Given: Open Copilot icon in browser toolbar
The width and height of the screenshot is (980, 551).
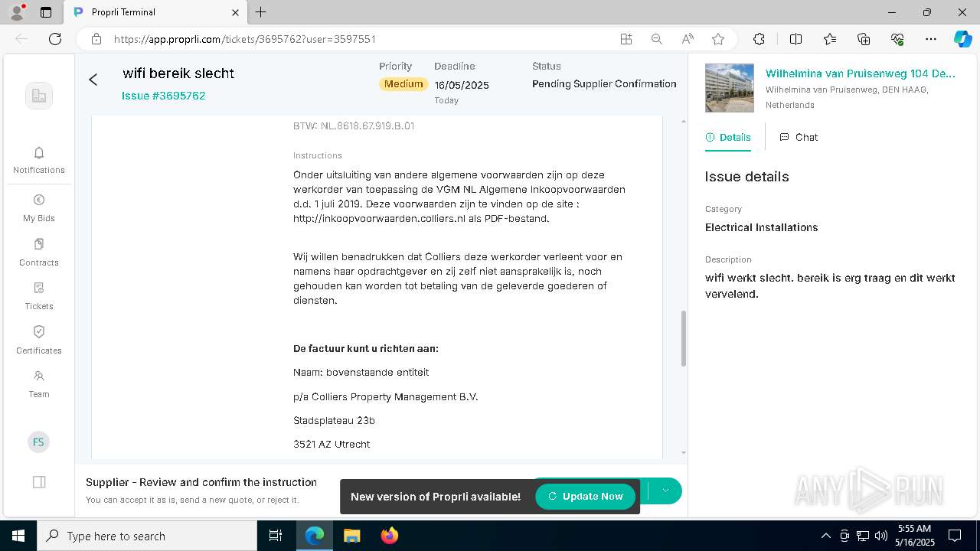Looking at the screenshot, I should tap(962, 39).
